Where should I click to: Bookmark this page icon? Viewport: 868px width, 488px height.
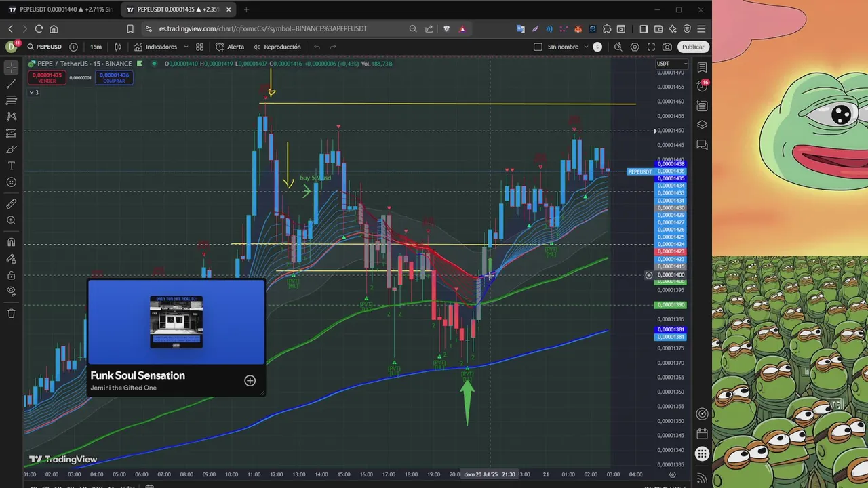click(x=130, y=28)
